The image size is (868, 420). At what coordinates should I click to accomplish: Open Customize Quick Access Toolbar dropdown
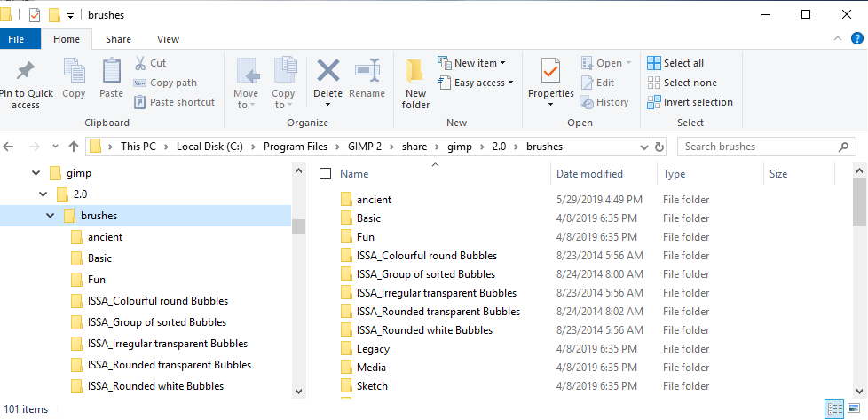coord(70,15)
